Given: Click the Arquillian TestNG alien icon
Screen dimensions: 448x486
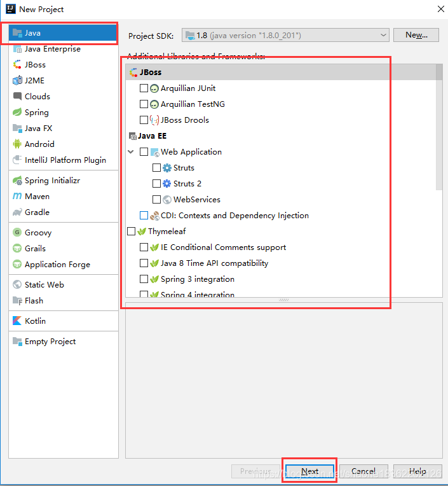Looking at the screenshot, I should [154, 104].
